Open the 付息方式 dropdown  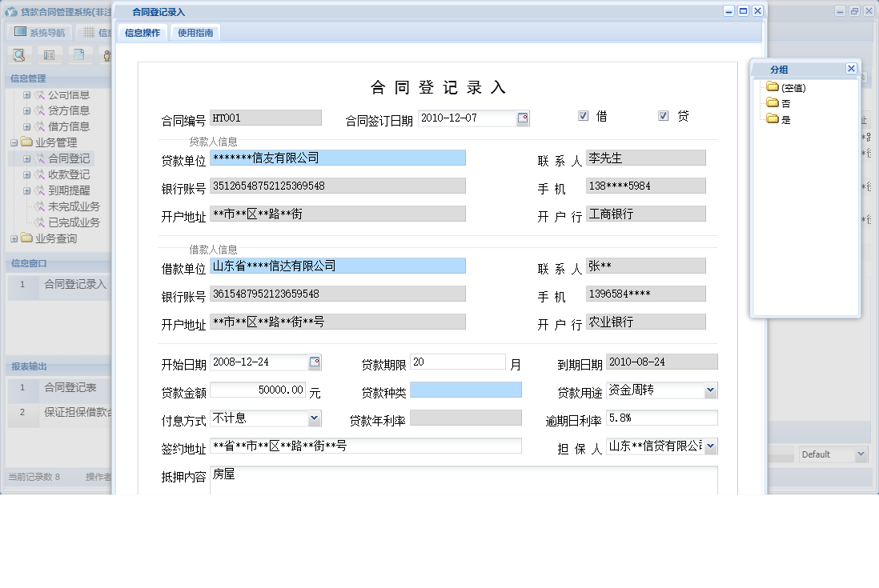(x=315, y=418)
